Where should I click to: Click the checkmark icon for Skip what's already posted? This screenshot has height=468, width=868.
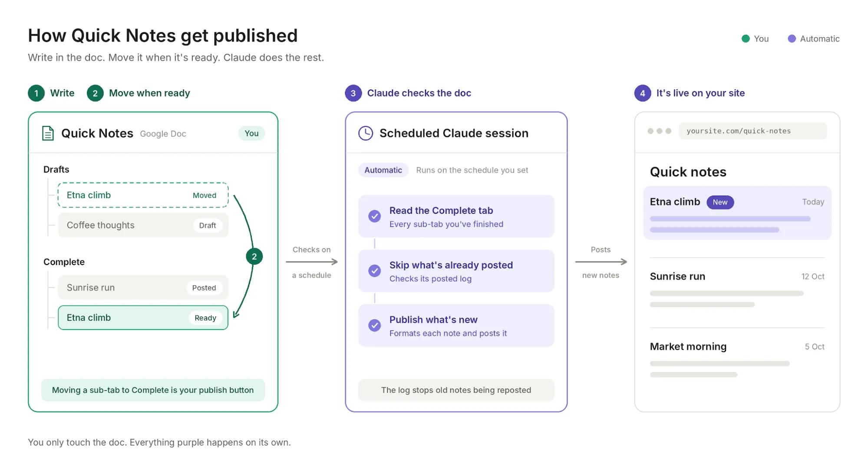[x=375, y=271]
